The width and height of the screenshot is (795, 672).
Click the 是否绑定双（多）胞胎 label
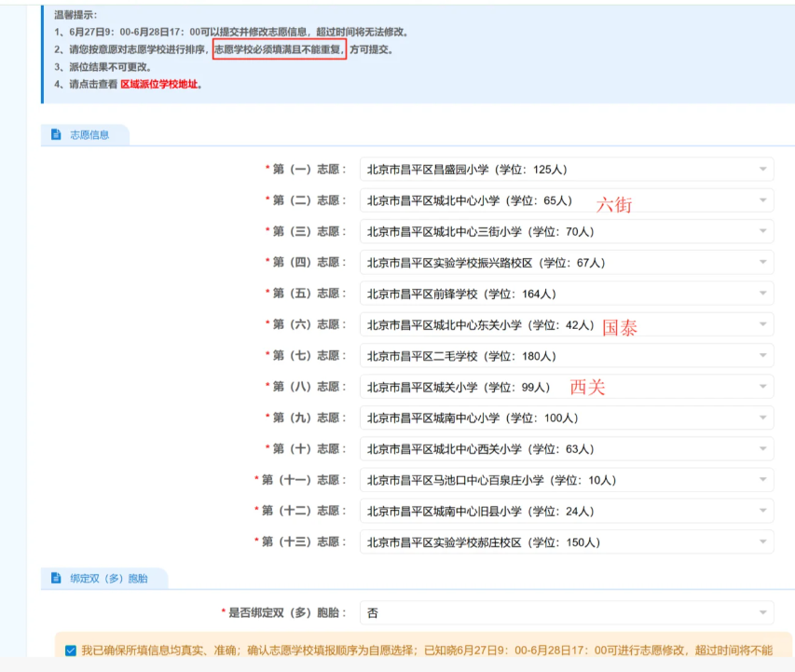284,612
